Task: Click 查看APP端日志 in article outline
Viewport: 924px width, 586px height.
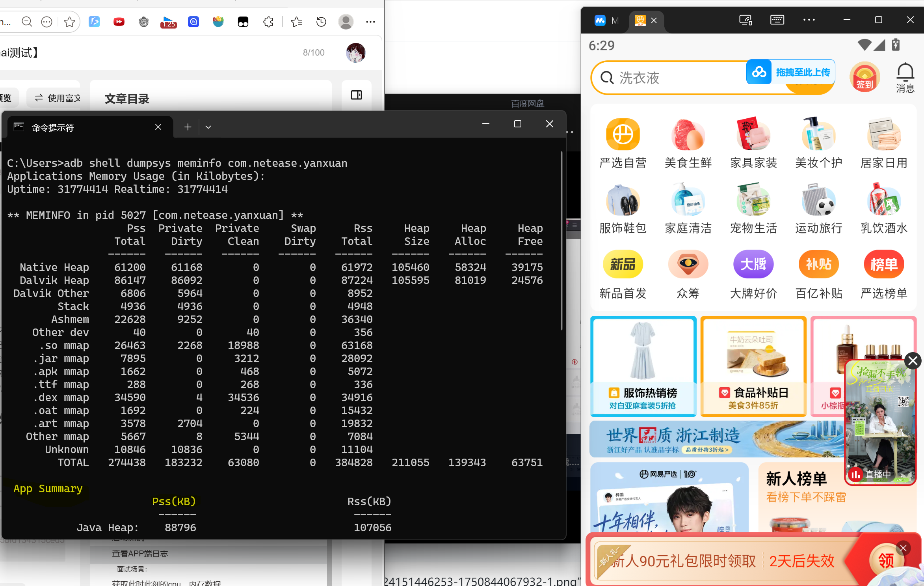Action: pos(140,553)
